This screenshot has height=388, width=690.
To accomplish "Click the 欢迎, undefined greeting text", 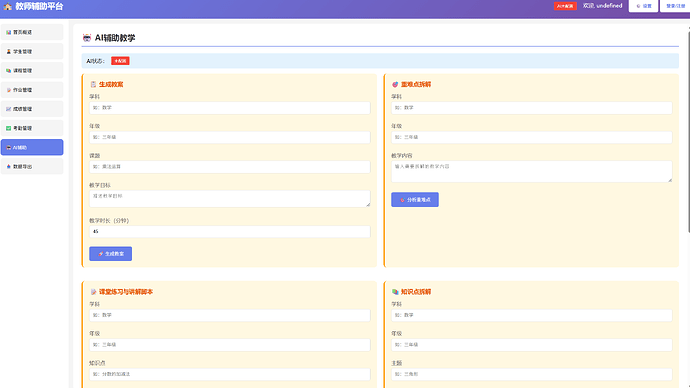I will (602, 6).
